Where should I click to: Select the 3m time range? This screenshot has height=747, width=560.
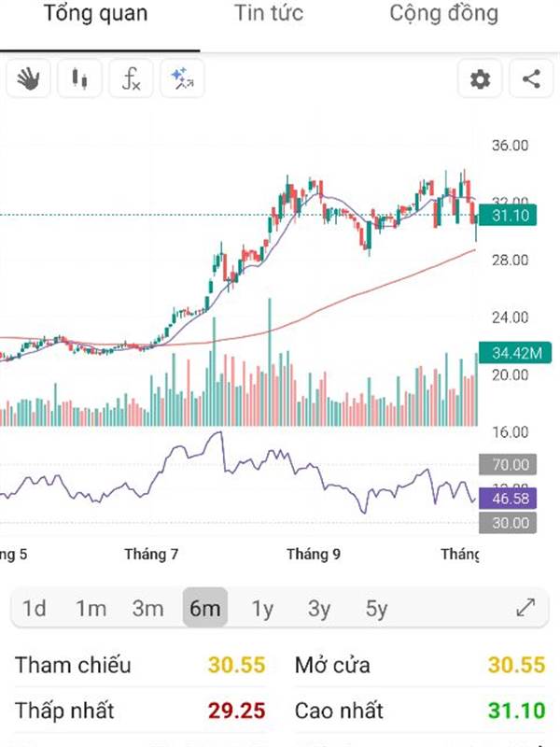(x=147, y=609)
